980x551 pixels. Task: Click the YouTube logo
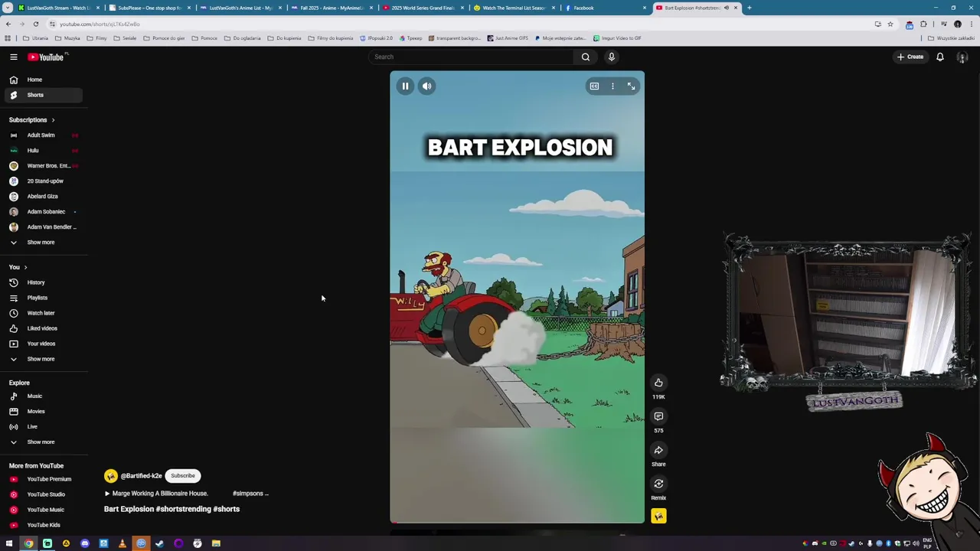coord(47,57)
